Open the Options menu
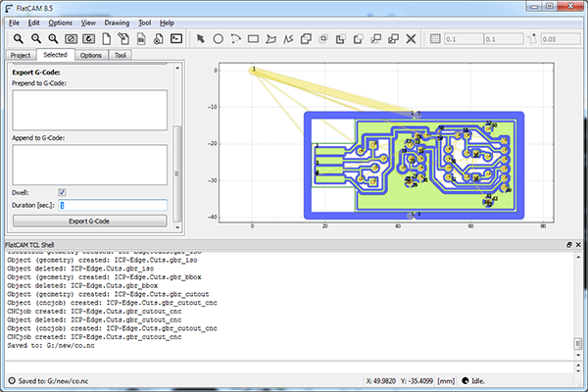The image size is (588, 392). (x=61, y=23)
